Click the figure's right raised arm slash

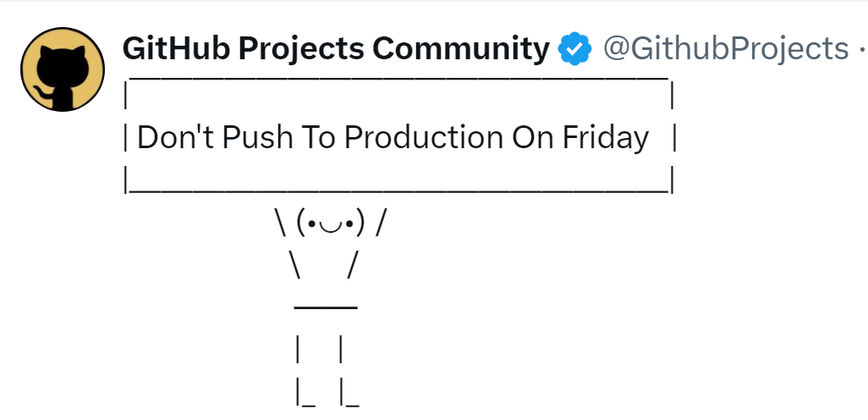[x=379, y=224]
